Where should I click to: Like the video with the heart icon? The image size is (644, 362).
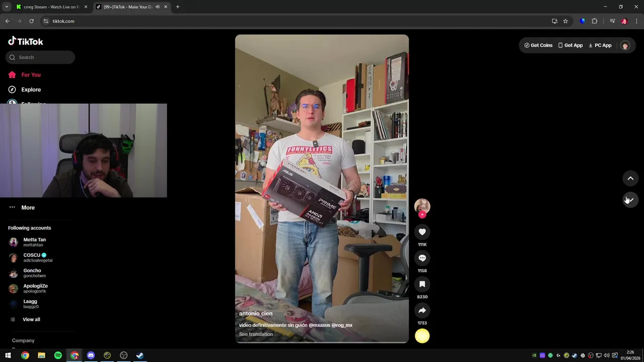[422, 232]
